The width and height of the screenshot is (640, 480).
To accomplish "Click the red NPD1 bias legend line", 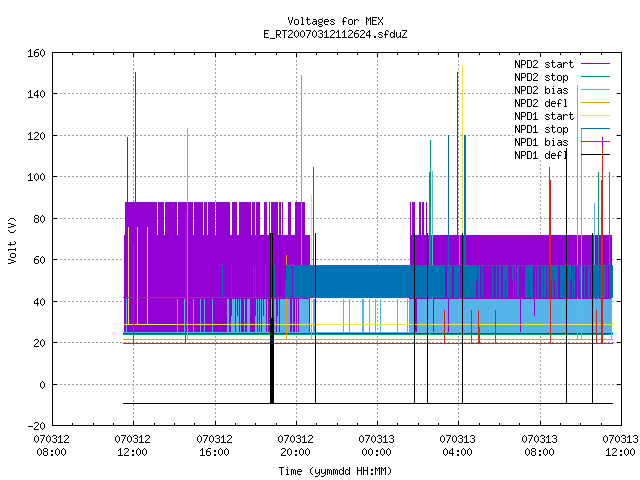I will [596, 142].
